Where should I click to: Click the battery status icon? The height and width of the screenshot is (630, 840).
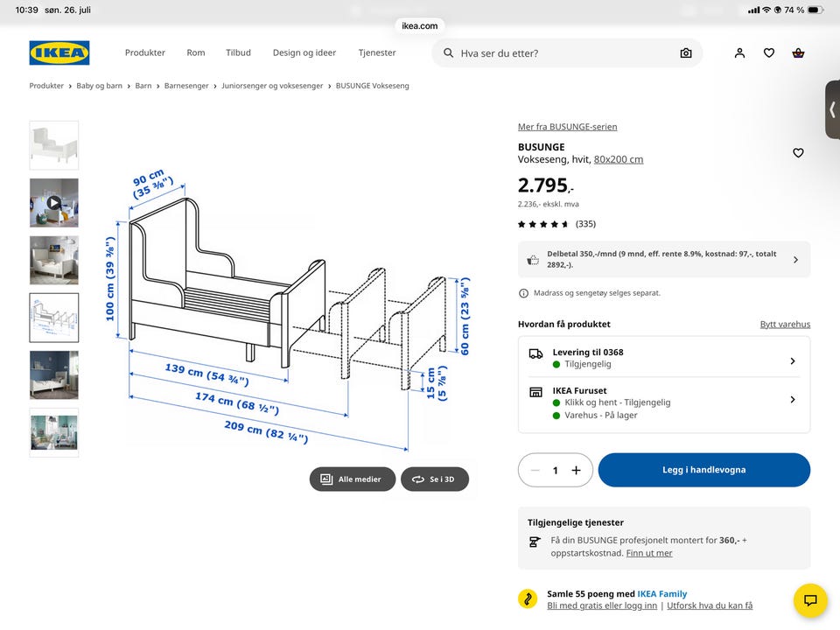point(815,10)
